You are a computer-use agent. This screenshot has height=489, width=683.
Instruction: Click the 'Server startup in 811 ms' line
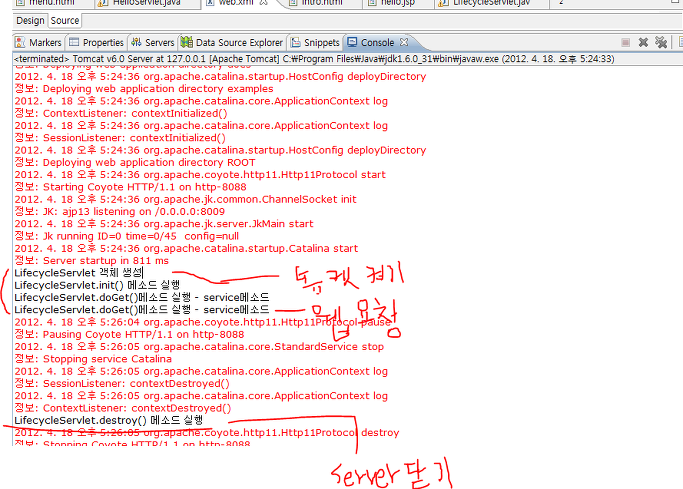[x=91, y=261]
